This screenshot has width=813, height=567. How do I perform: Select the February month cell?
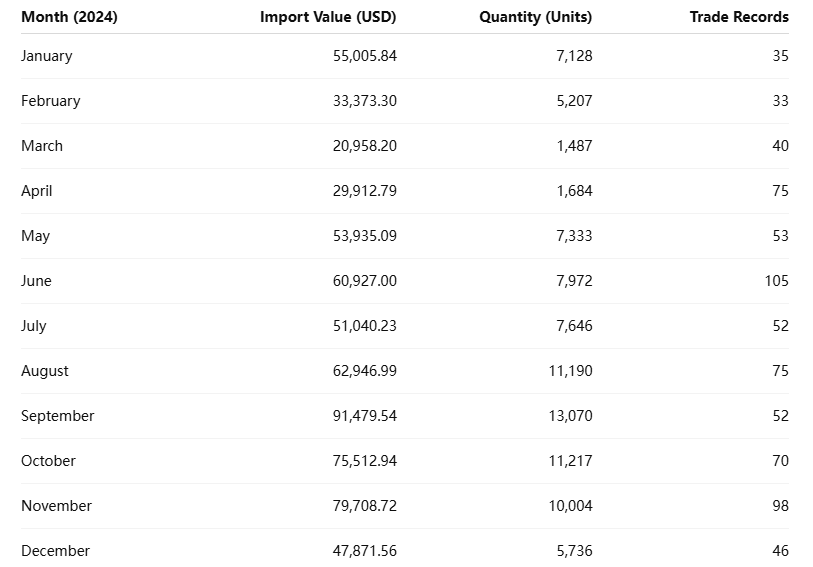[51, 101]
